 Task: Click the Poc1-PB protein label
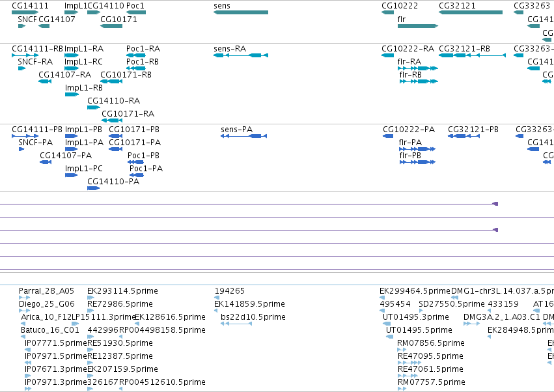143,156
